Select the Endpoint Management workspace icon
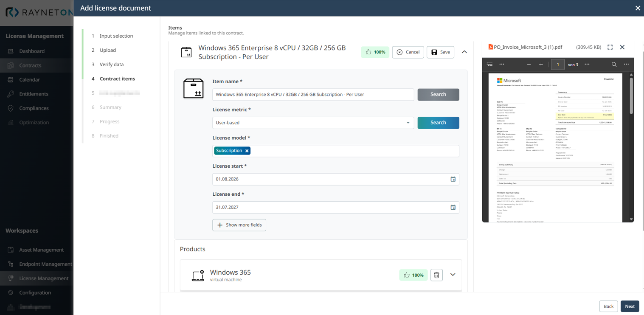The width and height of the screenshot is (644, 315). [x=11, y=264]
